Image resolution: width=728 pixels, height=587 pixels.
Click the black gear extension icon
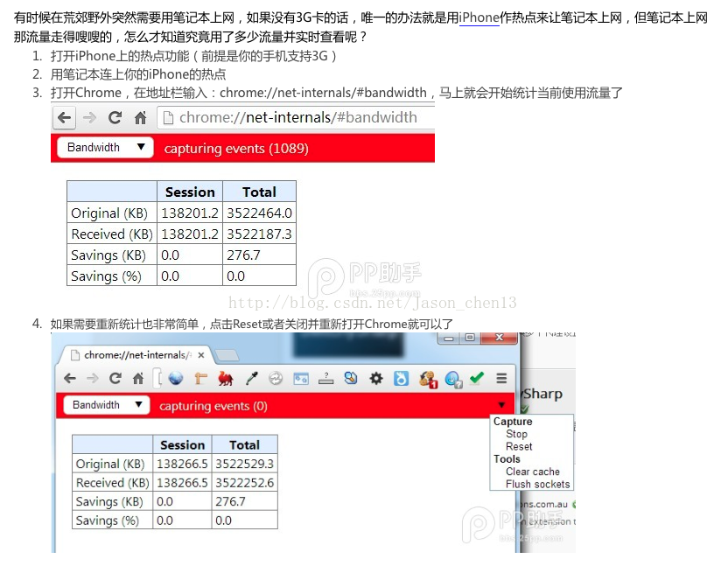point(376,379)
